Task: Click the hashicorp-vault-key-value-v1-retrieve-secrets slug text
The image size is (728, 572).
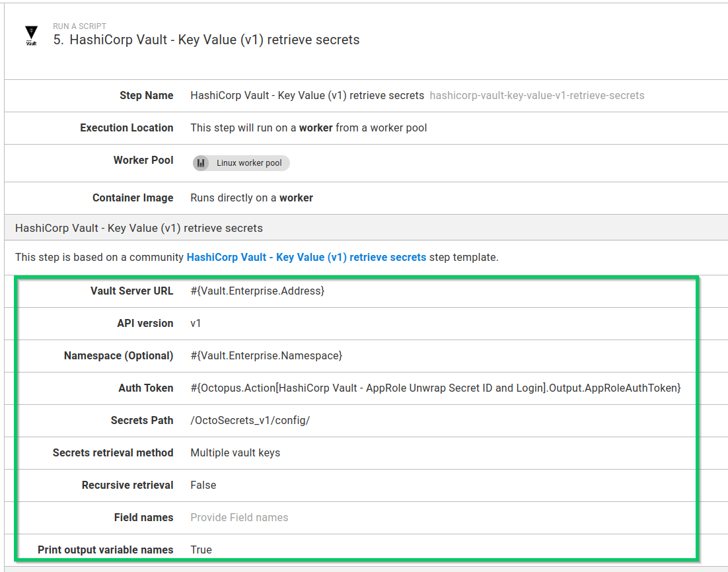Action: point(536,95)
